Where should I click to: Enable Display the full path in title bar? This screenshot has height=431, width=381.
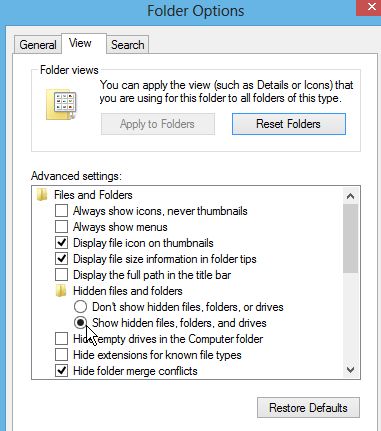pos(61,275)
